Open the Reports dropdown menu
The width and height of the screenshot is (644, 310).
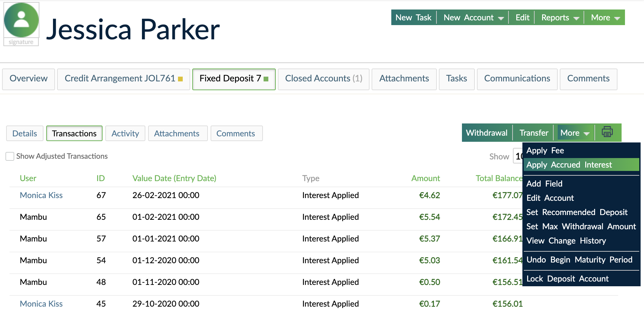559,17
